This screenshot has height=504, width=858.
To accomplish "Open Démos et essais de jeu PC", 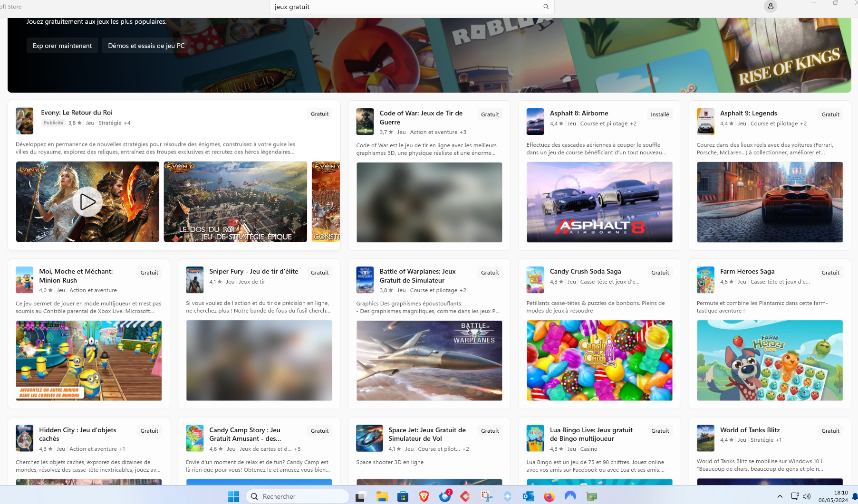I will [146, 46].
